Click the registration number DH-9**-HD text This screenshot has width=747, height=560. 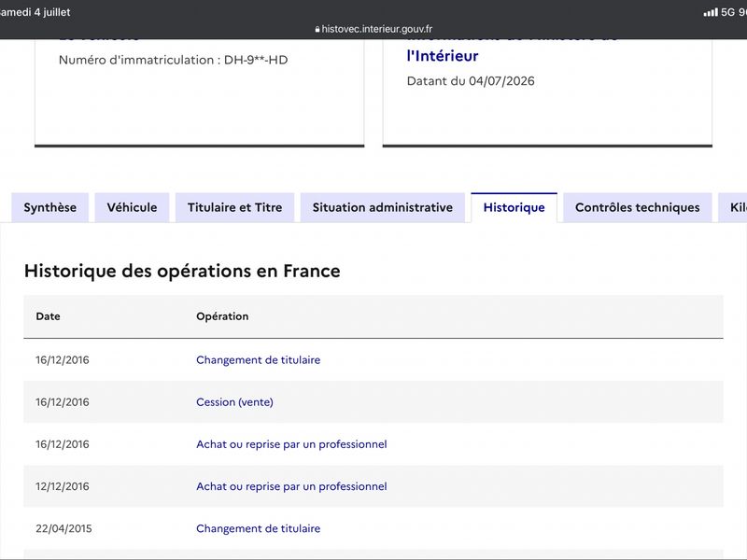tap(256, 60)
